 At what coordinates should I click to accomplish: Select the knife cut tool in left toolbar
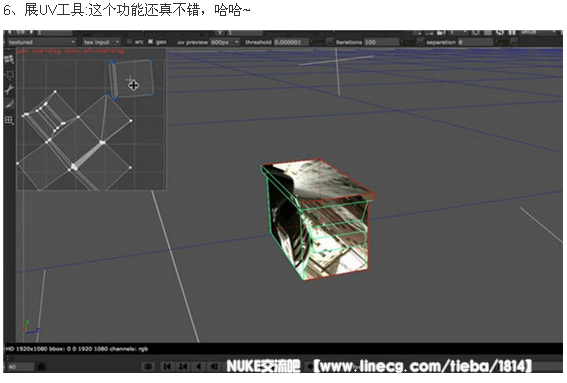(x=9, y=105)
